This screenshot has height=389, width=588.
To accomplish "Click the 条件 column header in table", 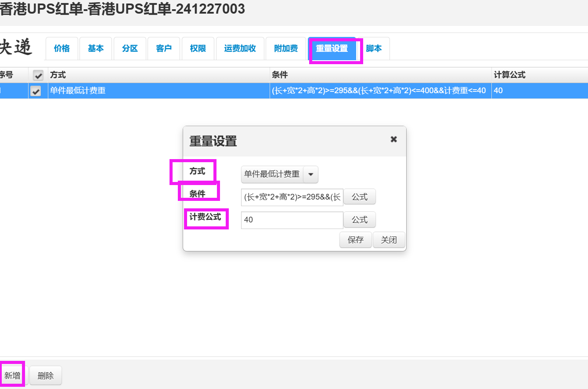I will (x=381, y=75).
